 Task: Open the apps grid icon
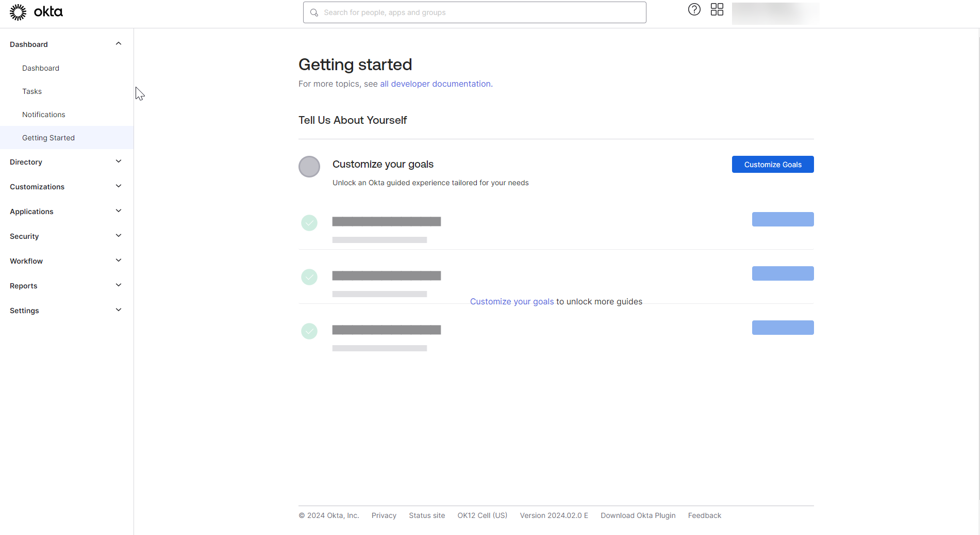pos(717,9)
